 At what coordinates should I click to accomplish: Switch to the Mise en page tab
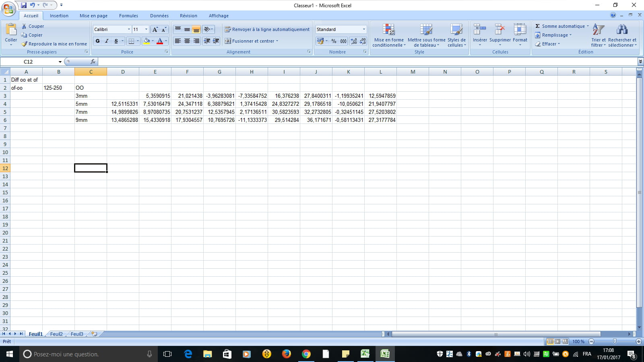[93, 16]
